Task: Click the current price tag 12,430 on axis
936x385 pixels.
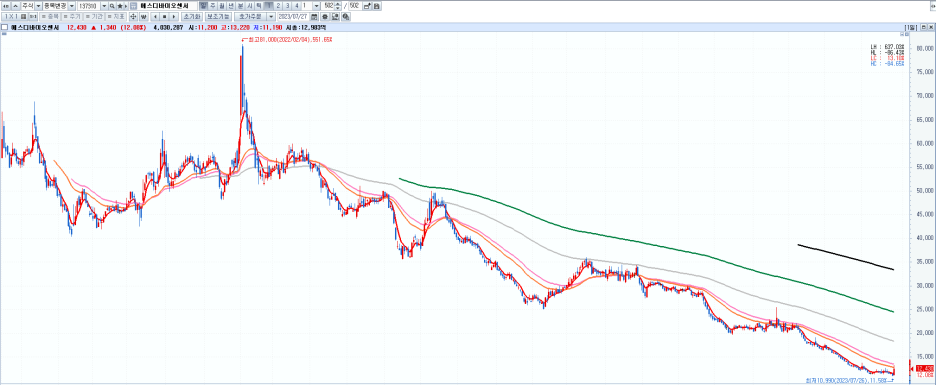Action: click(x=924, y=368)
